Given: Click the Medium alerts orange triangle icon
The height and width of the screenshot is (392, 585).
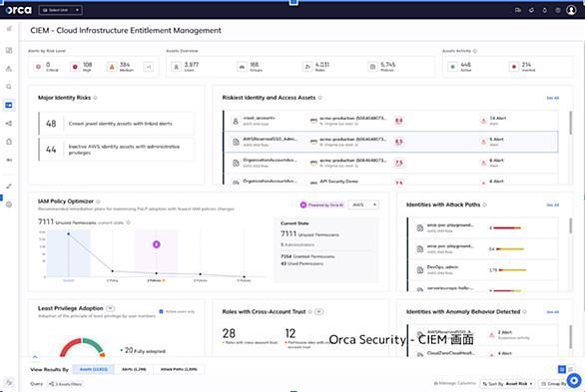Looking at the screenshot, I should click(x=112, y=67).
